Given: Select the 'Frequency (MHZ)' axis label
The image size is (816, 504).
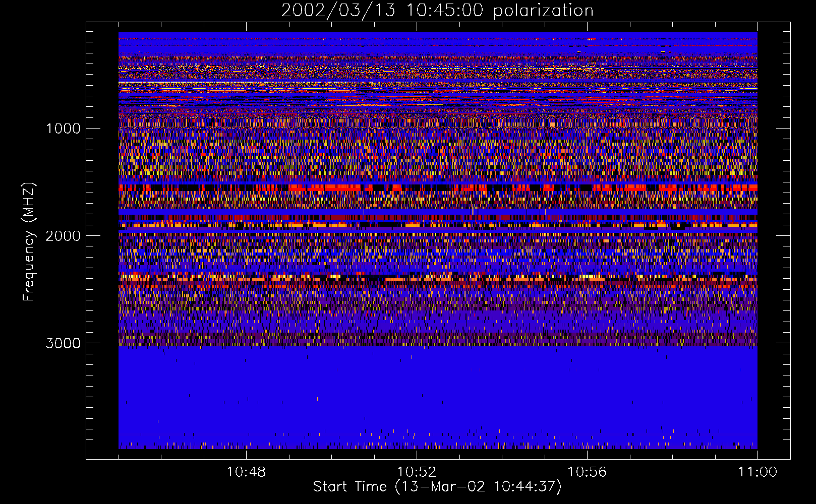Looking at the screenshot, I should click(x=29, y=242).
